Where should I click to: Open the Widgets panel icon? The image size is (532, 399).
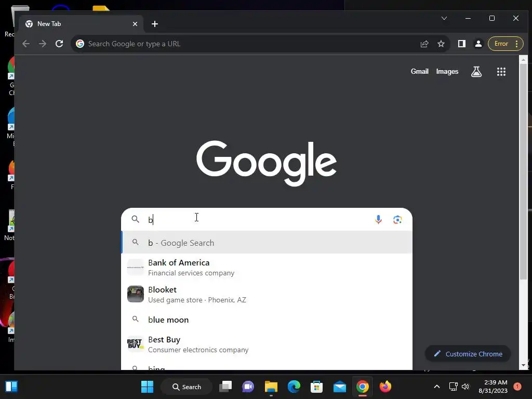(11, 387)
